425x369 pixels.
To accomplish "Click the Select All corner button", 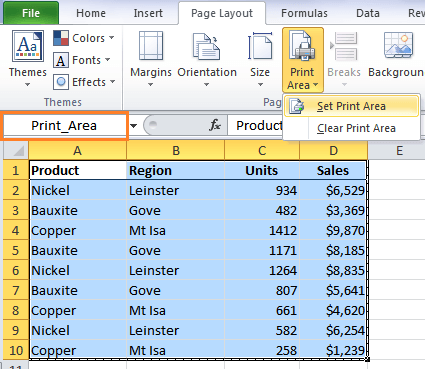I will point(16,151).
